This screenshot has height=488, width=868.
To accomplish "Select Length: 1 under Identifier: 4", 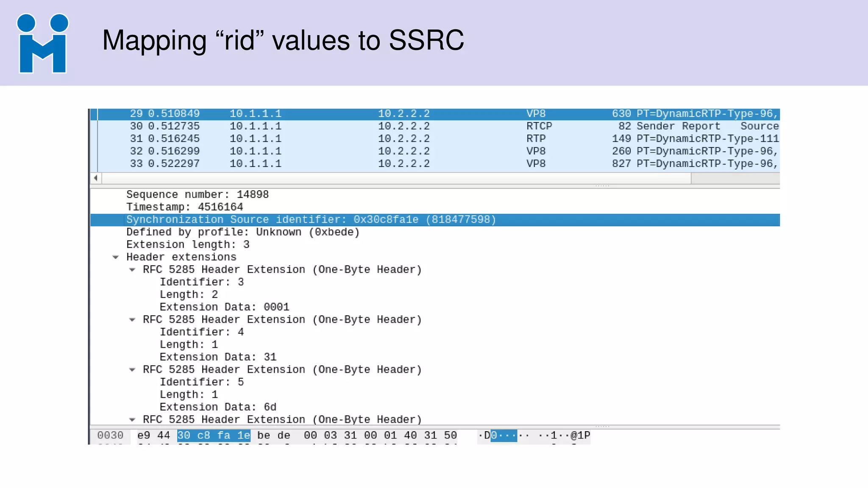I will coord(189,345).
